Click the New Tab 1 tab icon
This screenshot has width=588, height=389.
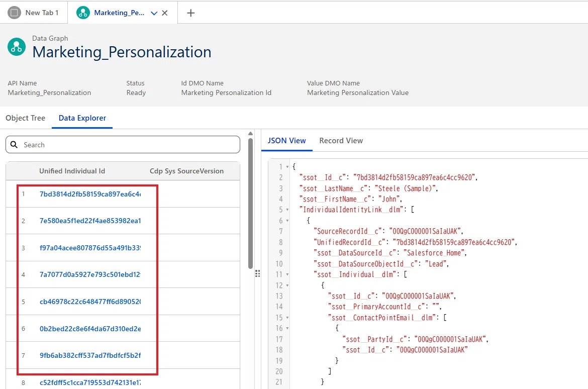[x=14, y=13]
